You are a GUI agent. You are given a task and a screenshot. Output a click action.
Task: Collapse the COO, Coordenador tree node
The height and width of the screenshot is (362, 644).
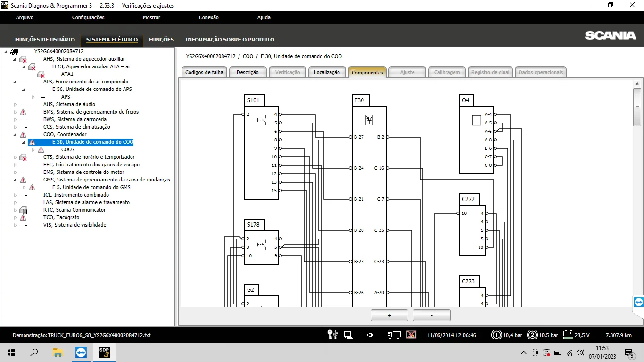(x=15, y=135)
